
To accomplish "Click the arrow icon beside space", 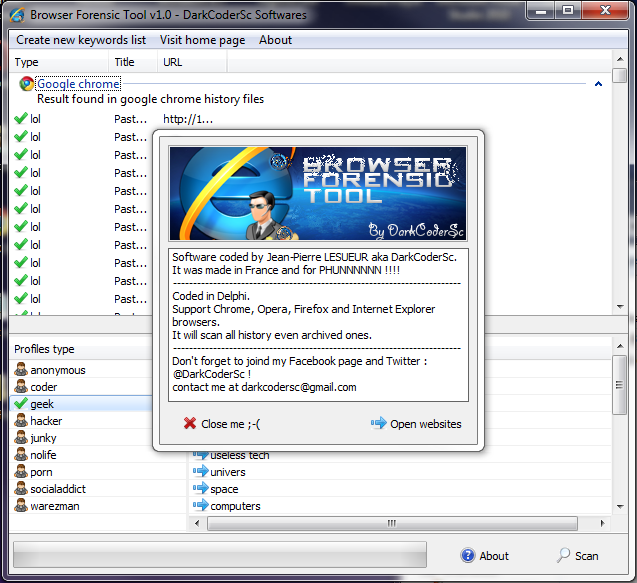I will pyautogui.click(x=201, y=488).
